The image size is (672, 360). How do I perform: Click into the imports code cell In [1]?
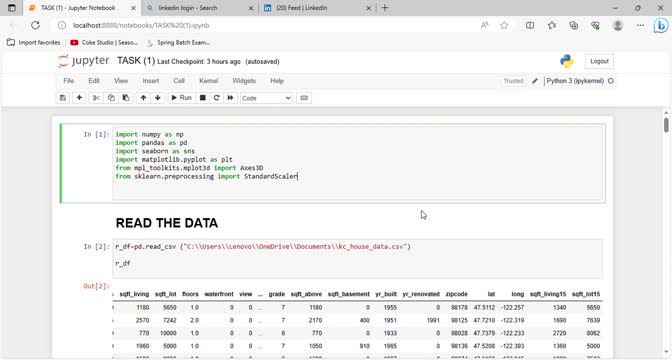click(357, 164)
